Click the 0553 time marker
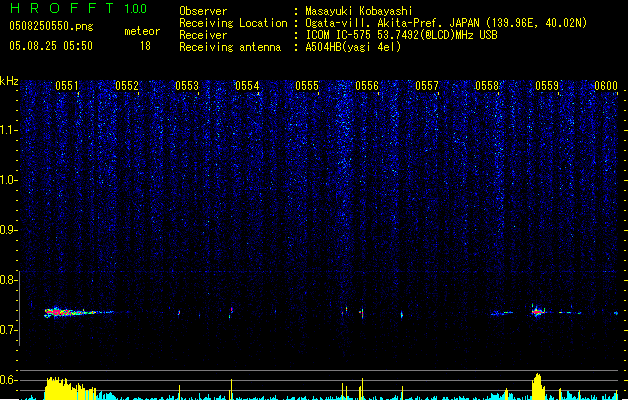629x400 pixels. click(187, 86)
